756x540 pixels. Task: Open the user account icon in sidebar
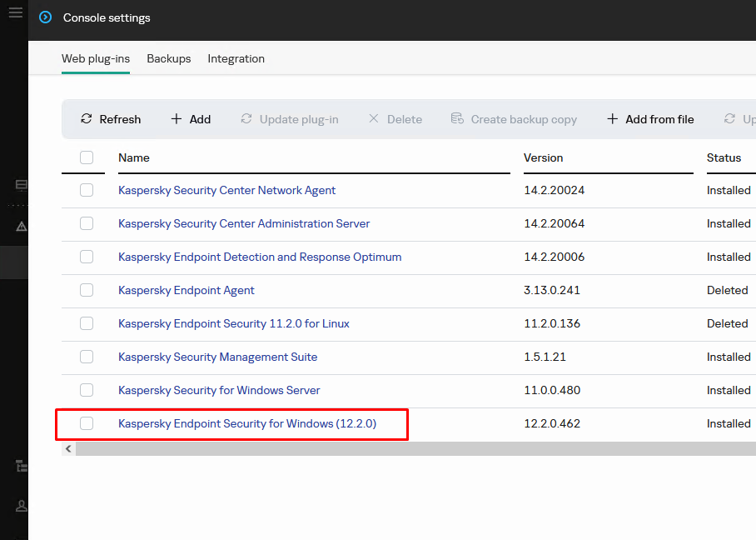pyautogui.click(x=22, y=506)
